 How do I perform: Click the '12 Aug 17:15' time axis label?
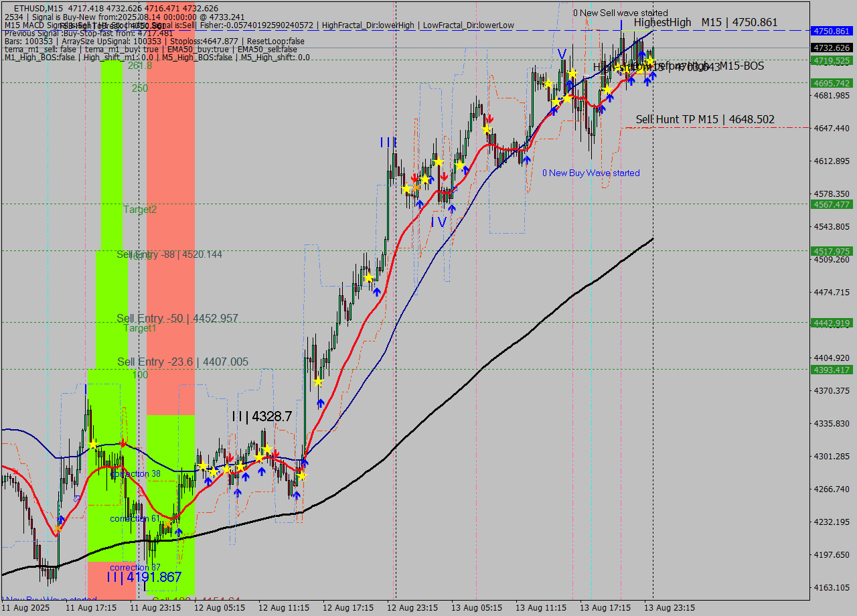[x=349, y=607]
